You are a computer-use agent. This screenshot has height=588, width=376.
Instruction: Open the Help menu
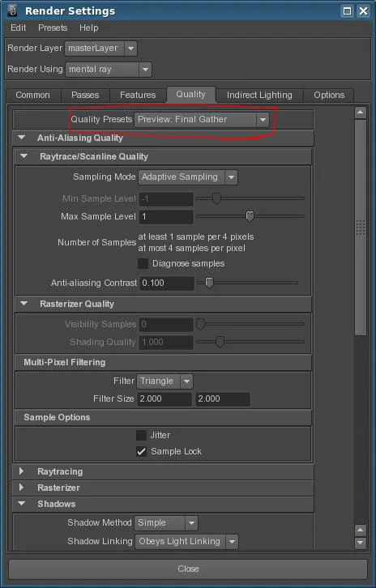[x=88, y=28]
